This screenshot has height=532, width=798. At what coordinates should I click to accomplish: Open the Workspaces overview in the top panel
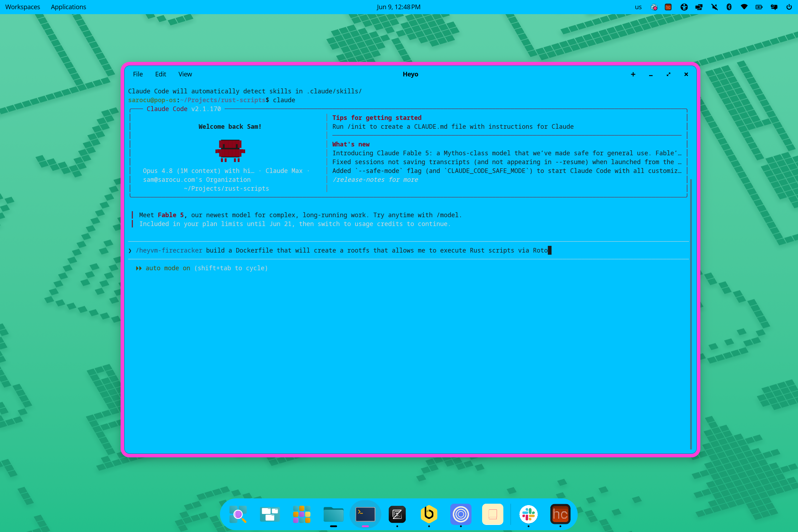pos(23,7)
